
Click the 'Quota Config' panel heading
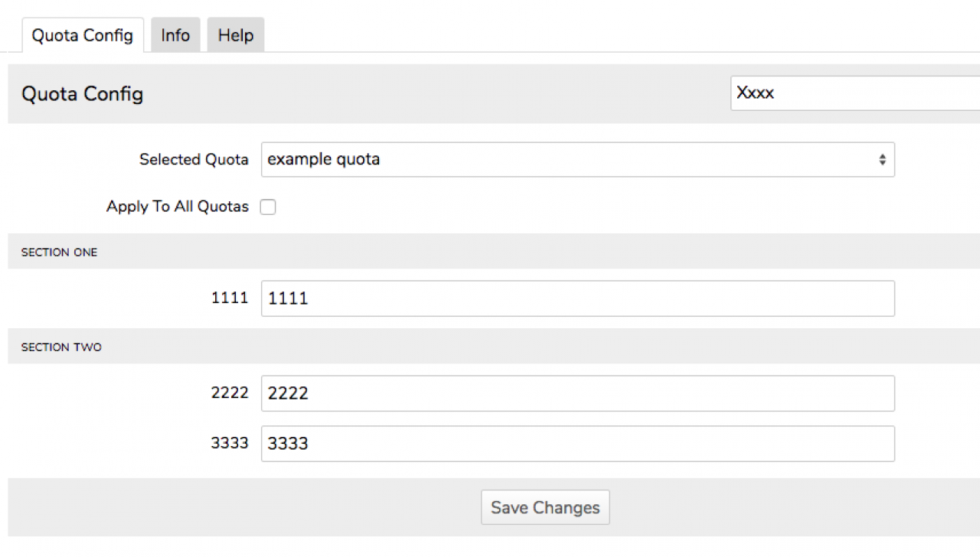pos(82,94)
